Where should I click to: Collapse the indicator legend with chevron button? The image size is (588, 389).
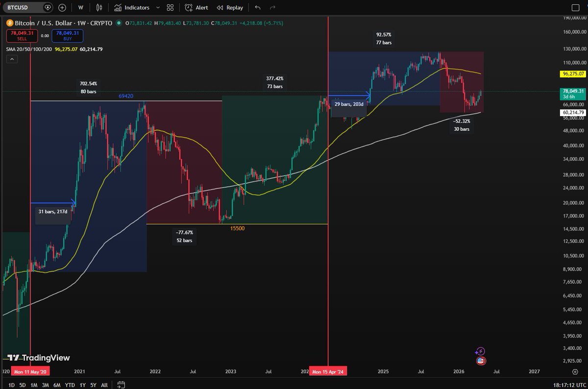pos(12,59)
